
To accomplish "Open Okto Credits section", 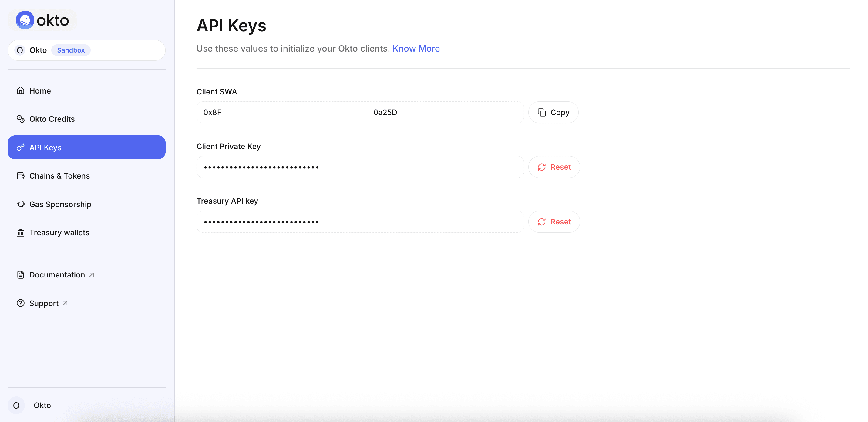I will 87,119.
